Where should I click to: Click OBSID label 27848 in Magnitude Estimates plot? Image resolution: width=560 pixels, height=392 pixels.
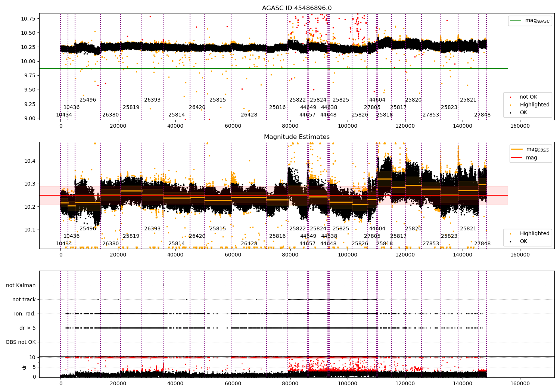tap(482, 244)
